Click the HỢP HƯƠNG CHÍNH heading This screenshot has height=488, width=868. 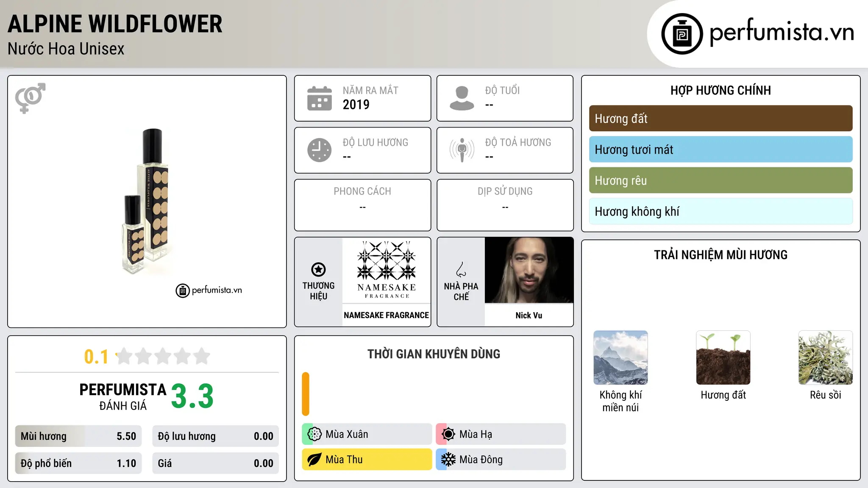click(721, 90)
